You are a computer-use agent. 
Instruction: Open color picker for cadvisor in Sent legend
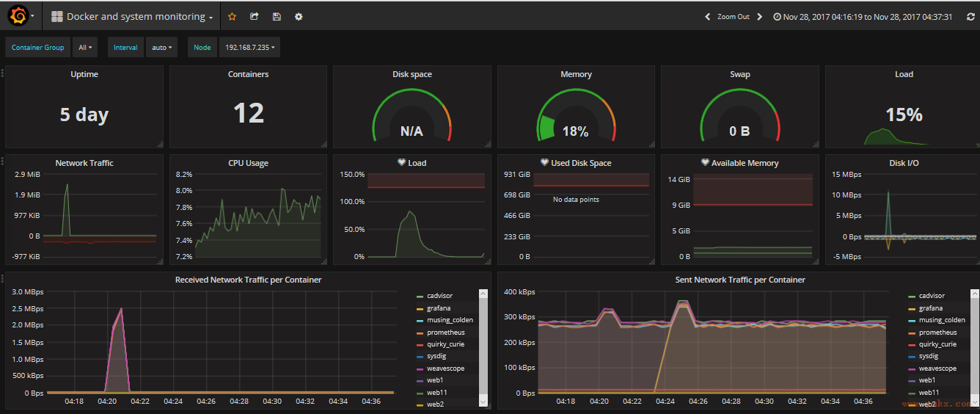click(x=912, y=297)
